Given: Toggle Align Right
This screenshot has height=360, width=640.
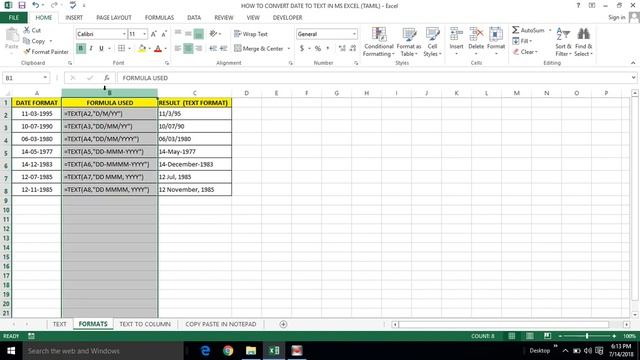Looking at the screenshot, I should tap(199, 49).
